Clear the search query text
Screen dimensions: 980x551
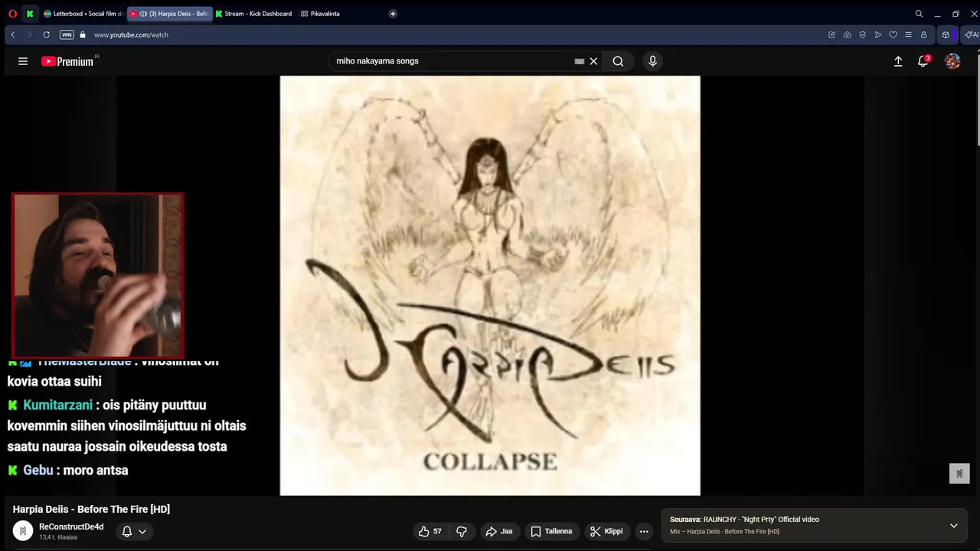click(593, 61)
